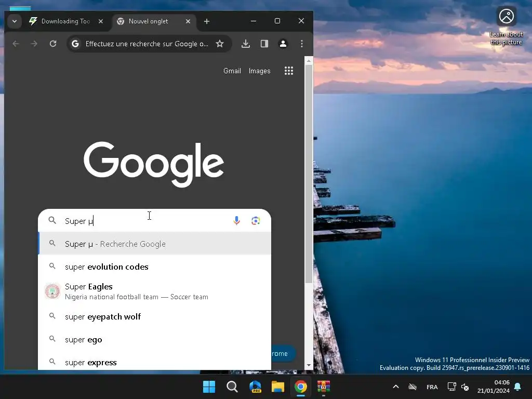The image size is (532, 399).
Task: Switch the FRA input language
Action: (x=432, y=387)
